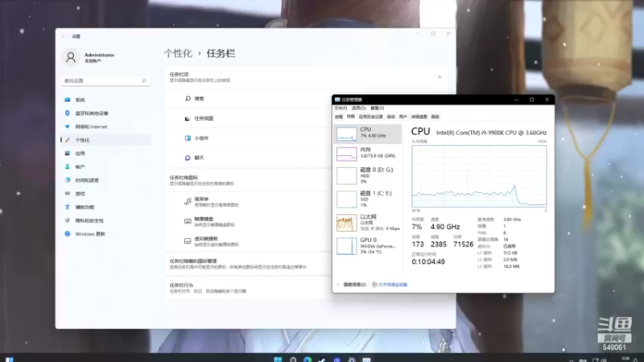
Task: Select the 系统 (System) sidebar icon in Settings
Action: pos(68,100)
